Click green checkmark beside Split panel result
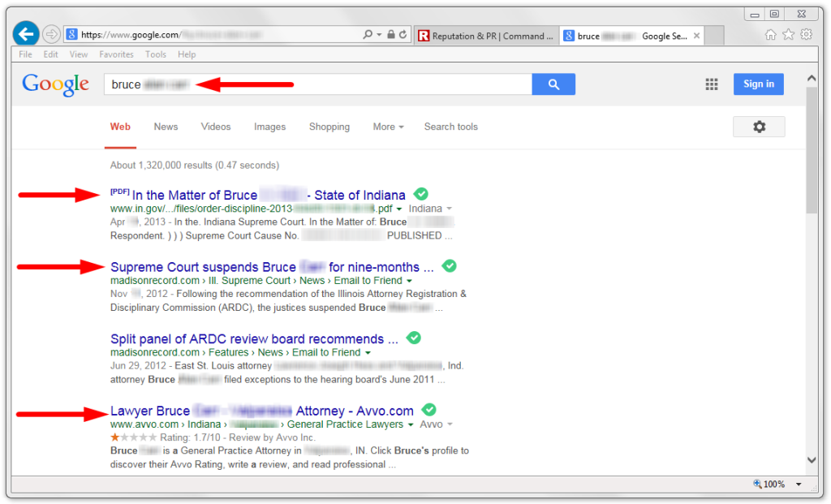Viewport: 831px width, 504px height. tap(413, 338)
